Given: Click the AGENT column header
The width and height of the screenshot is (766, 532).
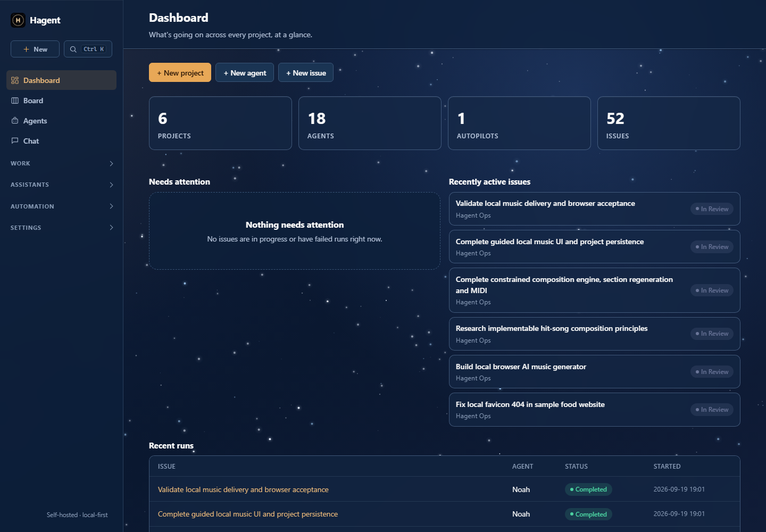Looking at the screenshot, I should (522, 467).
